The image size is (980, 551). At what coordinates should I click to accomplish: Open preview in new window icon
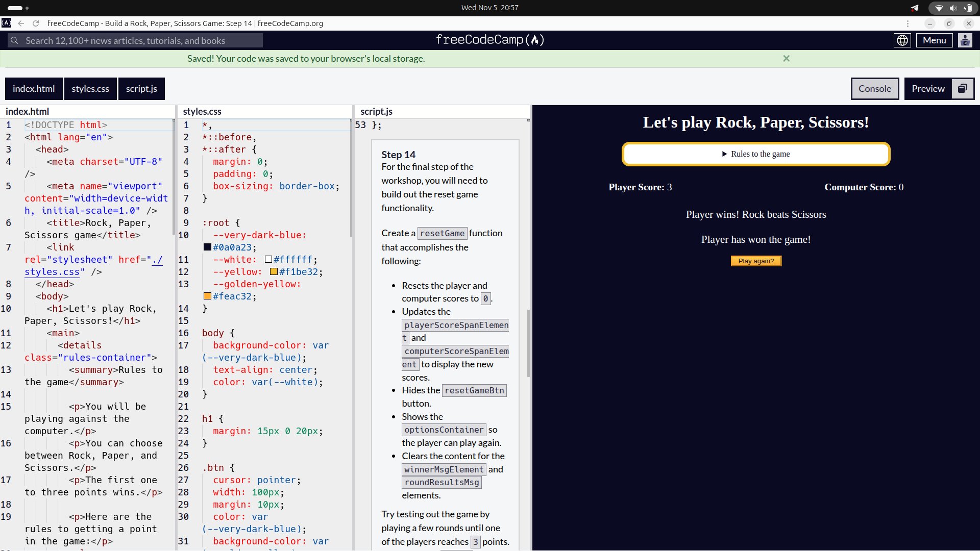[x=962, y=89]
